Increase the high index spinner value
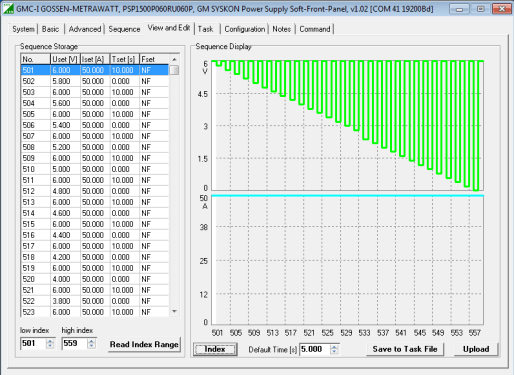The image size is (515, 375). tap(91, 341)
